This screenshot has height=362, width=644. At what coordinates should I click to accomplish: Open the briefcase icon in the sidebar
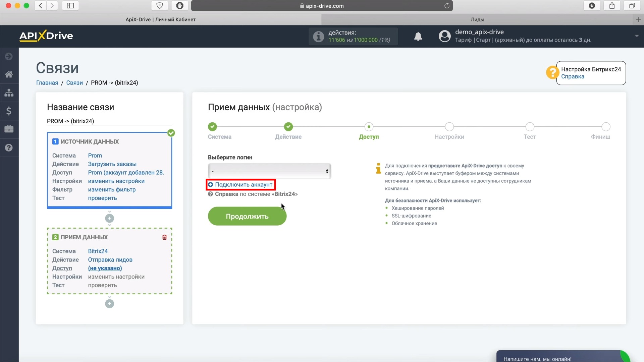coord(9,129)
